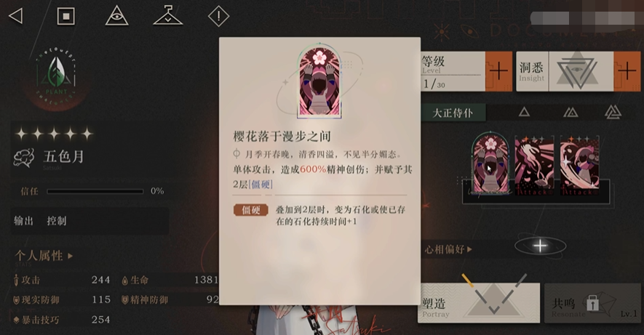Screen dimensions: 644x335
Task: Expand 心相偏好 preference arrow
Action: (x=469, y=249)
